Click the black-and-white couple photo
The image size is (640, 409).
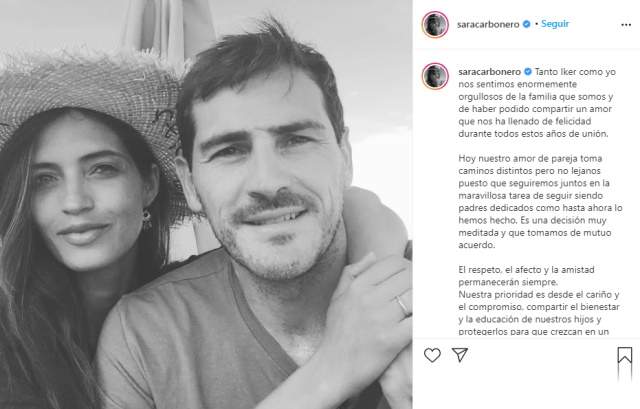(x=206, y=204)
